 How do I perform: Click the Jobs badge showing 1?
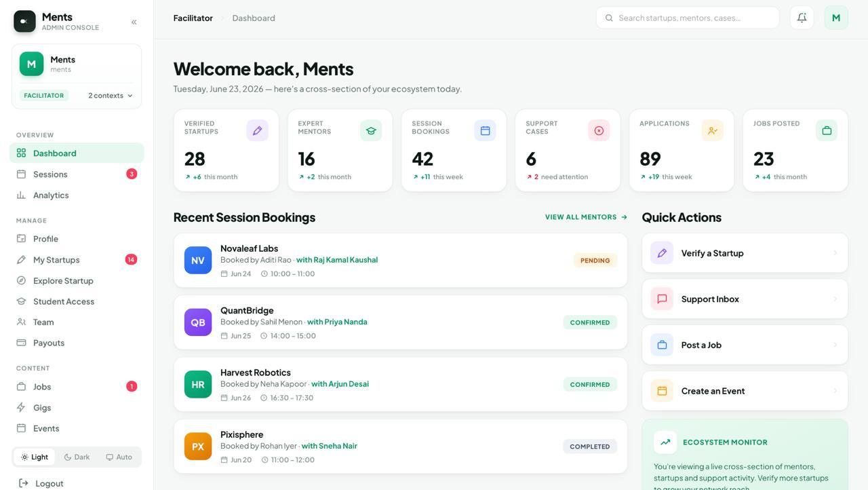[132, 386]
